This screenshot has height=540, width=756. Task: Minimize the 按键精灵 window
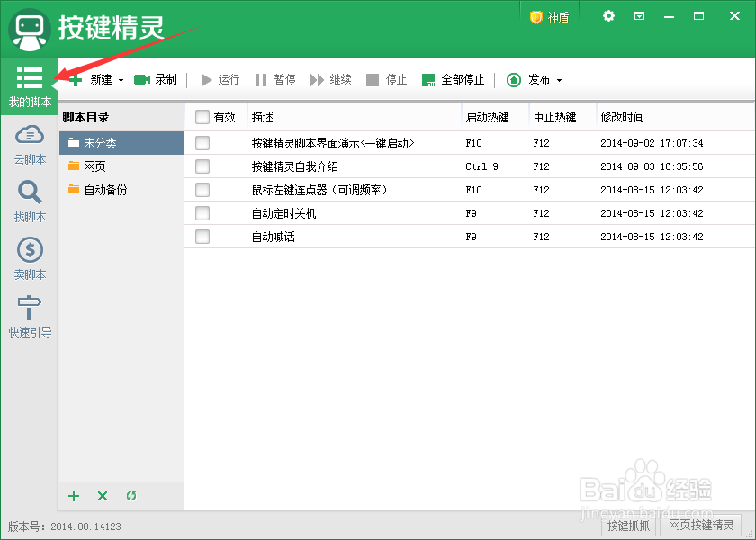coord(669,17)
